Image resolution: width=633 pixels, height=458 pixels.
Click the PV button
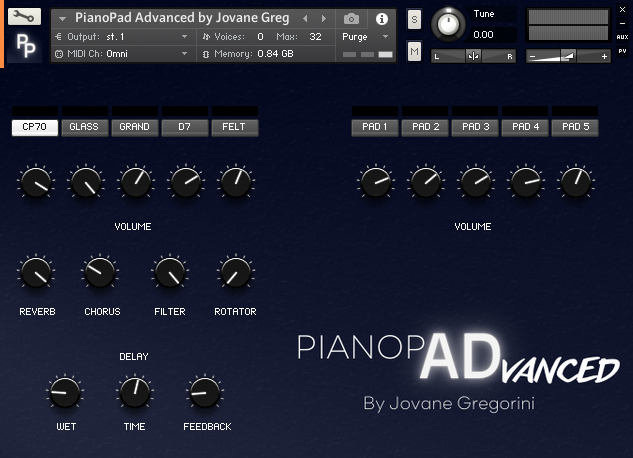point(622,51)
